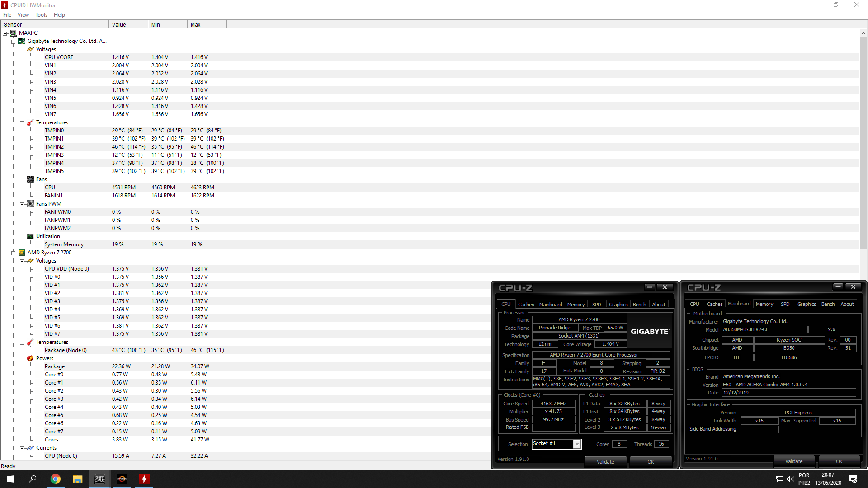Switch to Ryzen Master taskbar icon
868x488 pixels.
[x=122, y=479]
